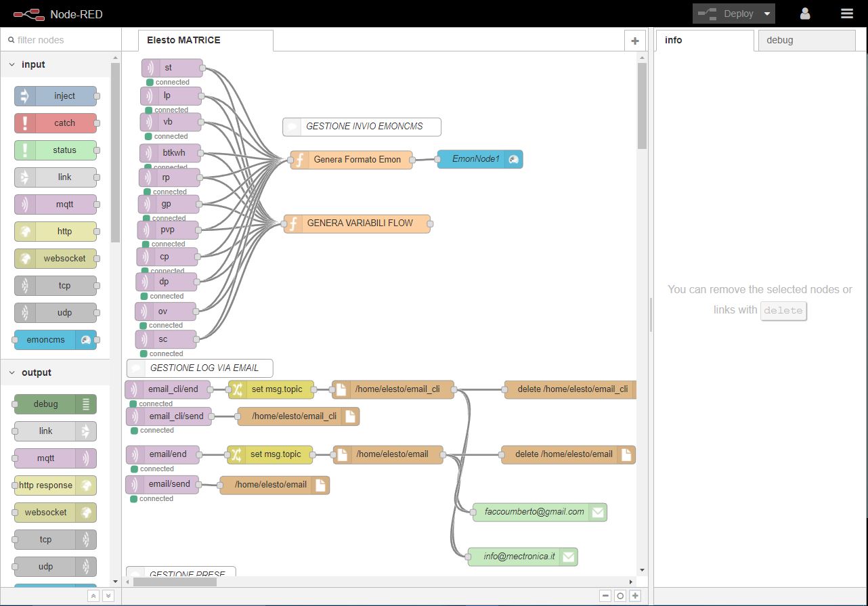Click the palette vertical scrollbar thumb
868x606 pixels.
coord(115,152)
